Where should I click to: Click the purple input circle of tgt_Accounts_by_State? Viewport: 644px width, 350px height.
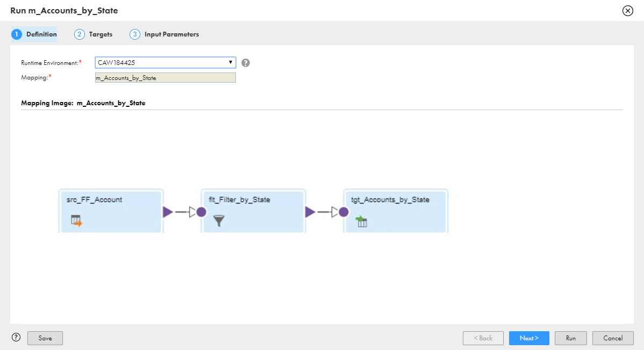point(344,212)
